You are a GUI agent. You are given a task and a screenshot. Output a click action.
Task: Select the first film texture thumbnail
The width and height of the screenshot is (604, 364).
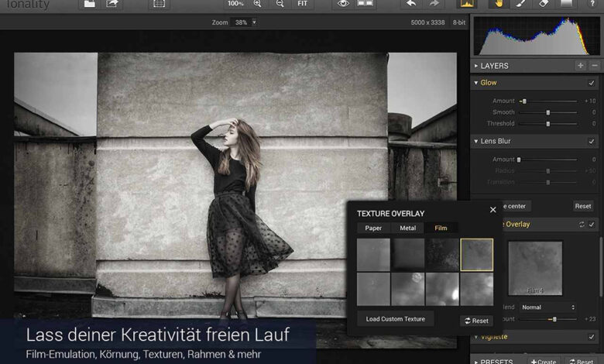[x=373, y=254]
